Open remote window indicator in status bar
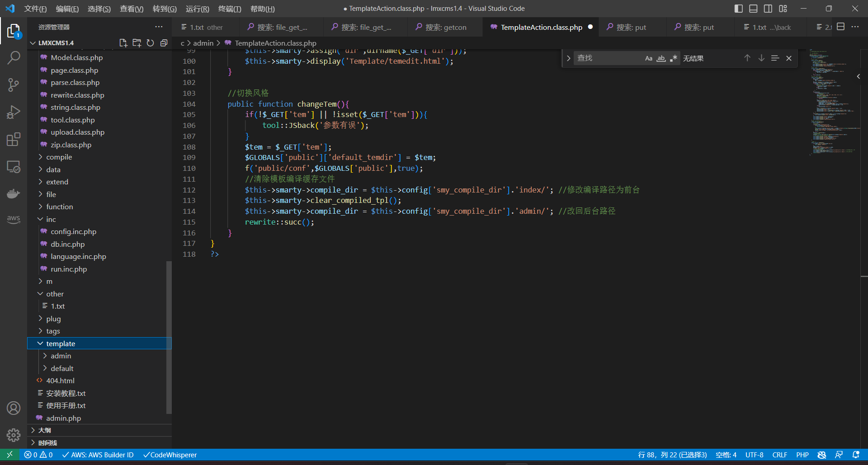The height and width of the screenshot is (465, 868). tap(9, 455)
